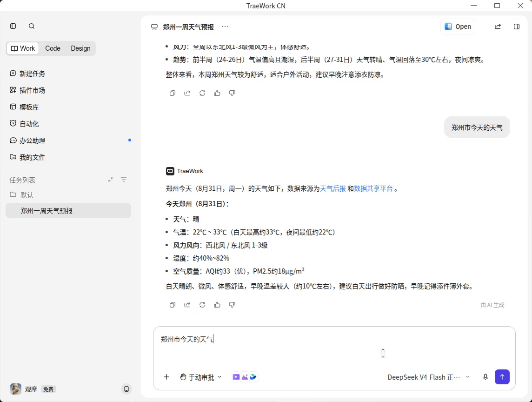Screen dimensions: 532x402
Task: Click the user avatar 观摩
Action: pyautogui.click(x=16, y=389)
